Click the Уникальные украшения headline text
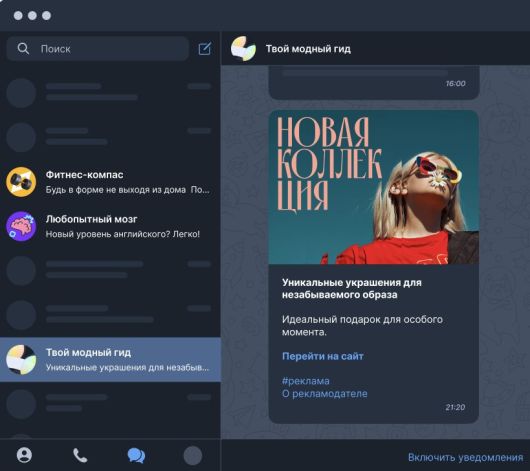 (x=352, y=288)
